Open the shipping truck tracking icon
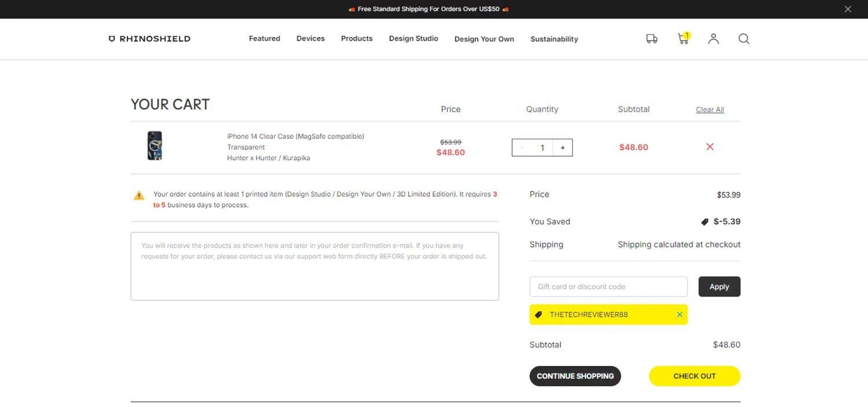Viewport: 868px width, 407px height. pos(652,39)
